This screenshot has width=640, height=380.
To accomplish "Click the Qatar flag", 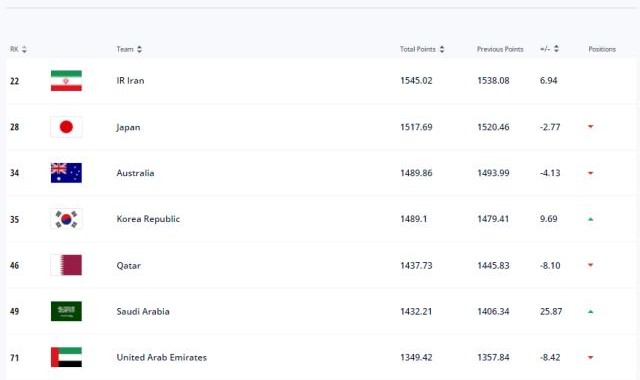I will (x=66, y=265).
